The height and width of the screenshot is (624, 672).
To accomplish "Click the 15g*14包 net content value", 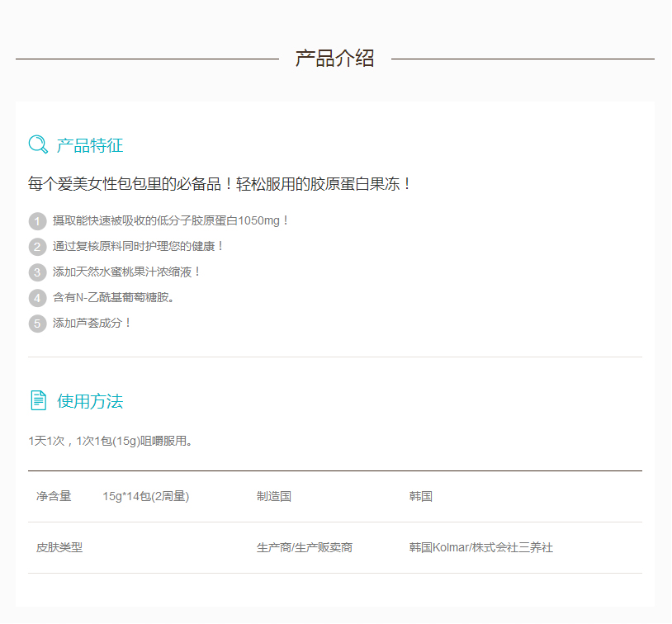I will pyautogui.click(x=146, y=497).
